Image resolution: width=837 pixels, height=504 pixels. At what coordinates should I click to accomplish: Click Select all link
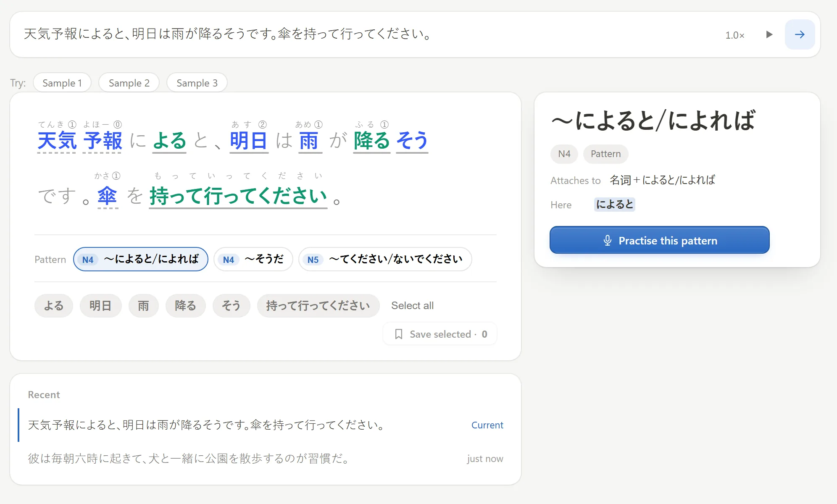(412, 305)
